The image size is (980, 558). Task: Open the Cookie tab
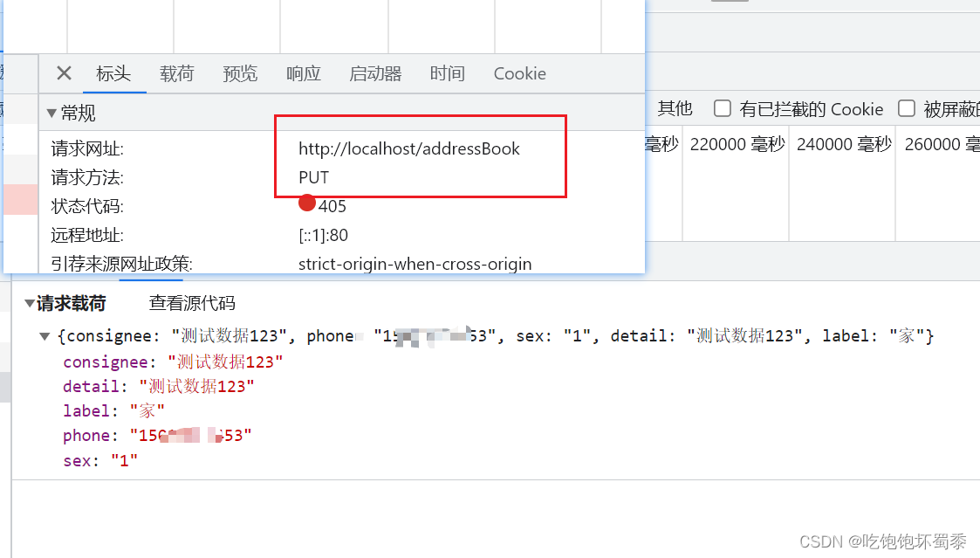(519, 73)
